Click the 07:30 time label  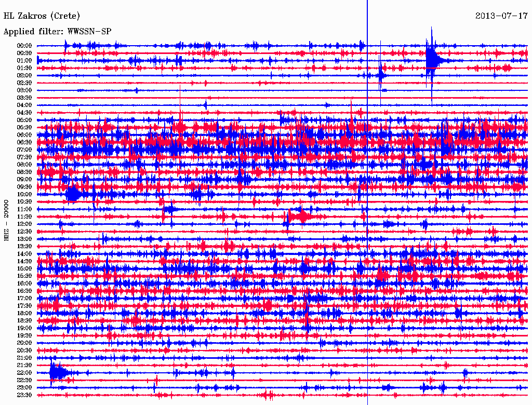24,157
